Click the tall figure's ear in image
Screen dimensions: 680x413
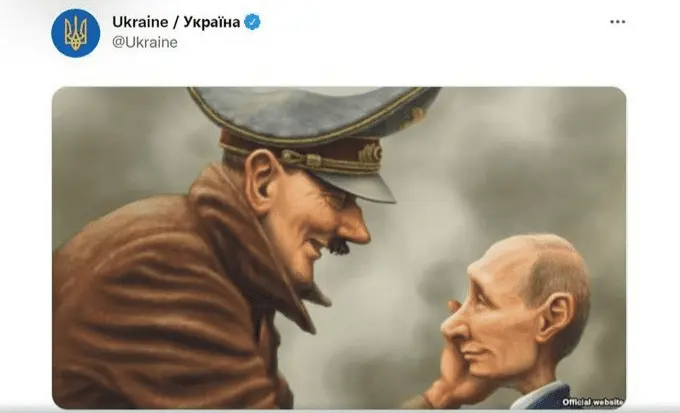(x=262, y=181)
